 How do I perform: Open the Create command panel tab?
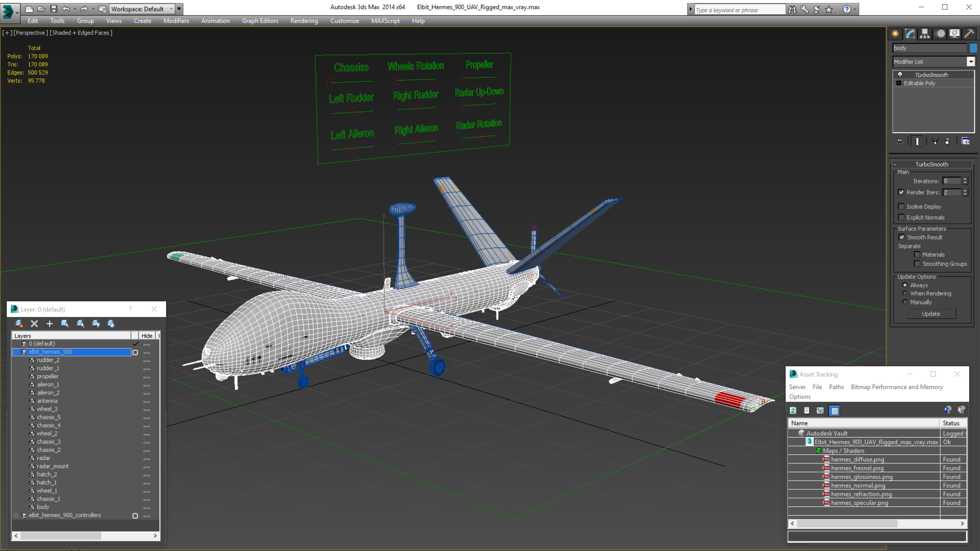(x=895, y=34)
